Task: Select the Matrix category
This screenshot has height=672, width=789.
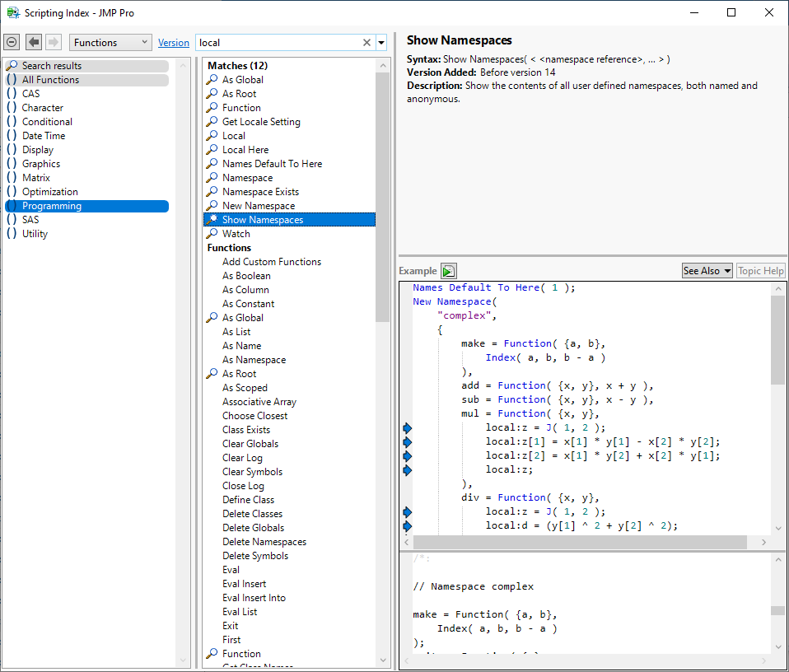Action: (35, 178)
